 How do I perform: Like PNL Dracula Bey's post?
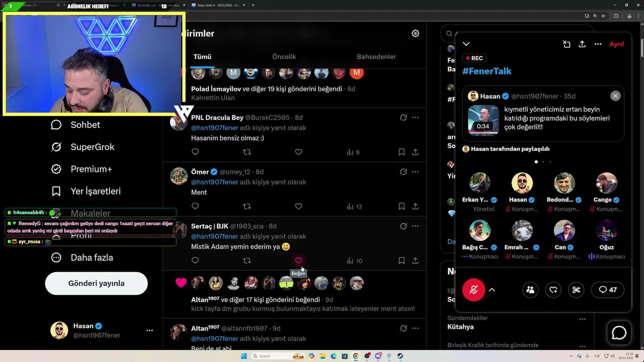tap(298, 152)
